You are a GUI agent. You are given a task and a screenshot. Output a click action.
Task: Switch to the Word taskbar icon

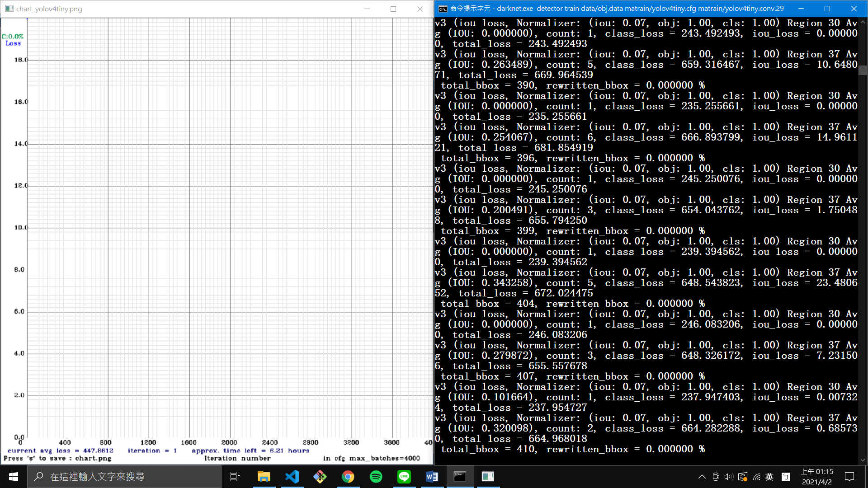click(x=432, y=477)
